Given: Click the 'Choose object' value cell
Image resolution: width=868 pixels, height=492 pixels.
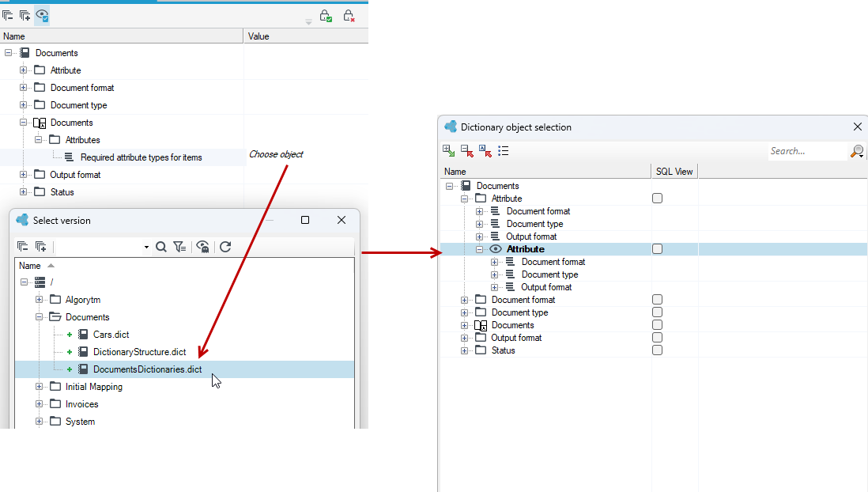Looking at the screenshot, I should [x=276, y=154].
